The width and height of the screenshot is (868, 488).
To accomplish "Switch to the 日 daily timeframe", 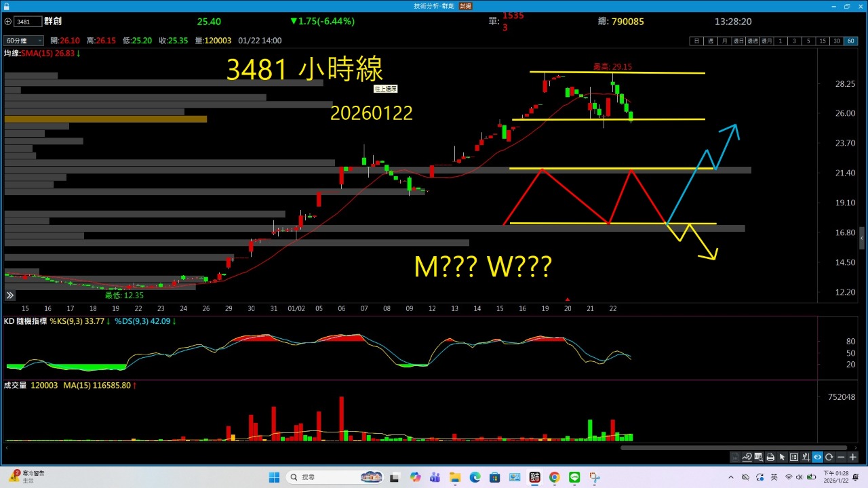I will [x=696, y=41].
